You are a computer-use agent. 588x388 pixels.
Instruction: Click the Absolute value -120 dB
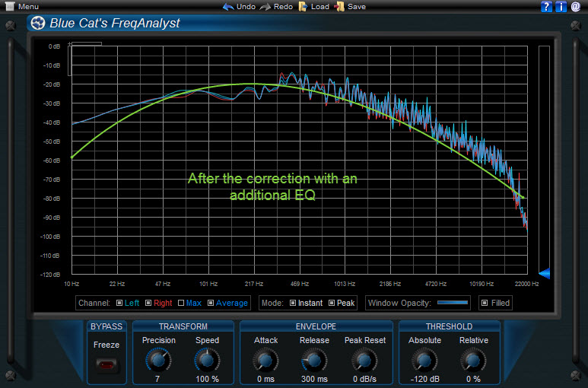424,379
